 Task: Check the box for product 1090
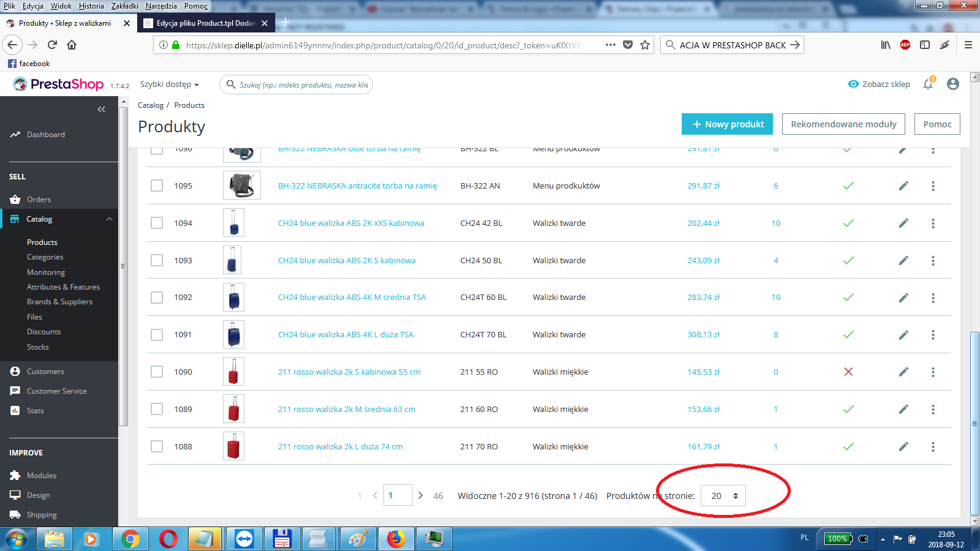point(157,372)
